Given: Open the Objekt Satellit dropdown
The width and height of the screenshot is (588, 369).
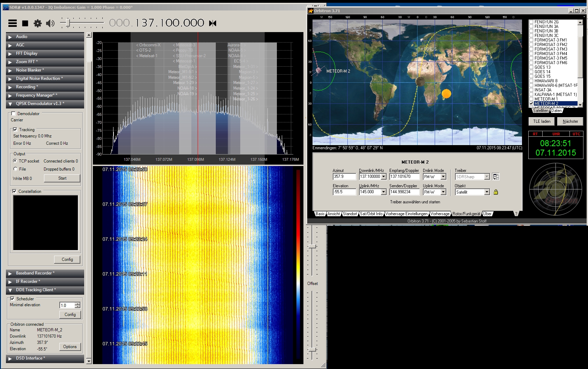Looking at the screenshot, I should pos(487,192).
